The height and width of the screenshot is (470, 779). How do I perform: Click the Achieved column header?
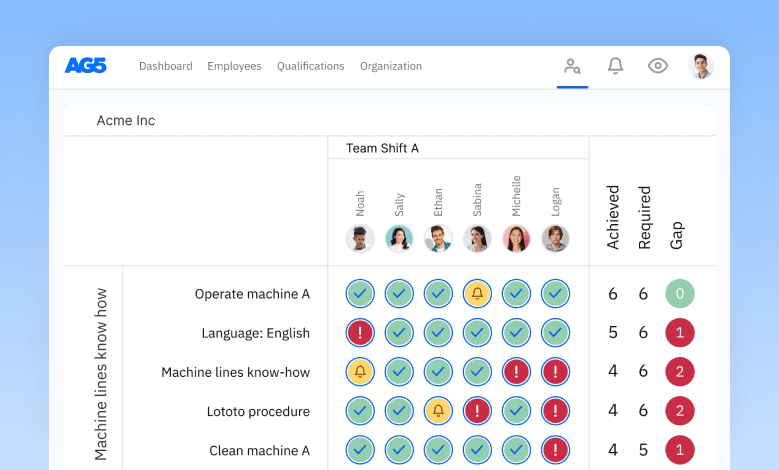[613, 217]
